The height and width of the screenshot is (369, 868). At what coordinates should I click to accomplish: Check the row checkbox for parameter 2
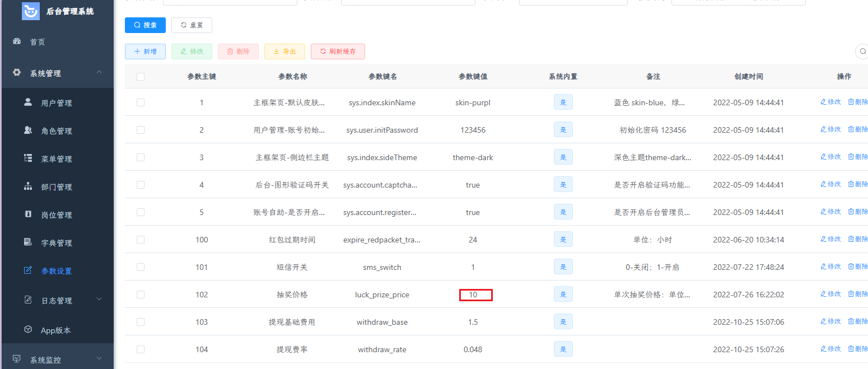click(141, 130)
